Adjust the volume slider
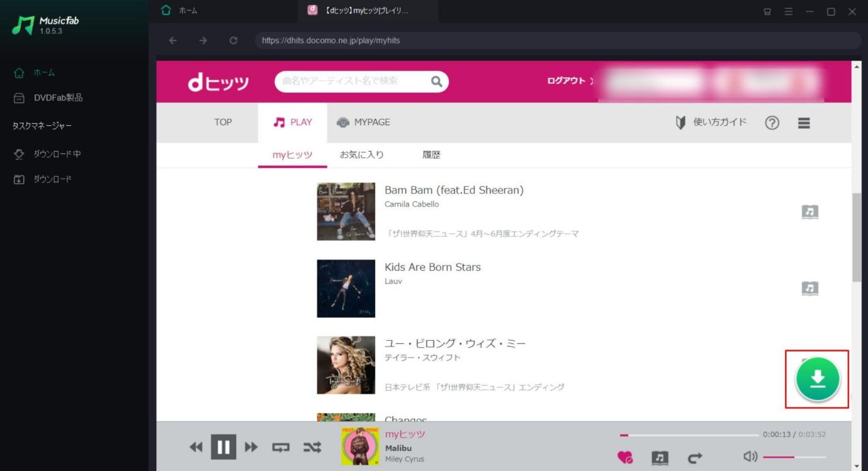The image size is (868, 471). pyautogui.click(x=794, y=457)
